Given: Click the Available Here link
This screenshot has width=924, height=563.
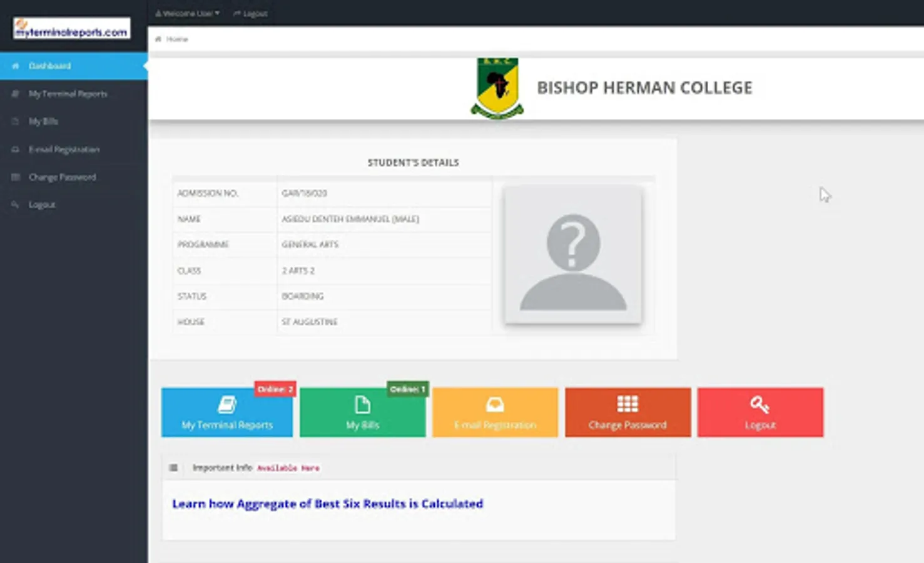Looking at the screenshot, I should point(288,468).
